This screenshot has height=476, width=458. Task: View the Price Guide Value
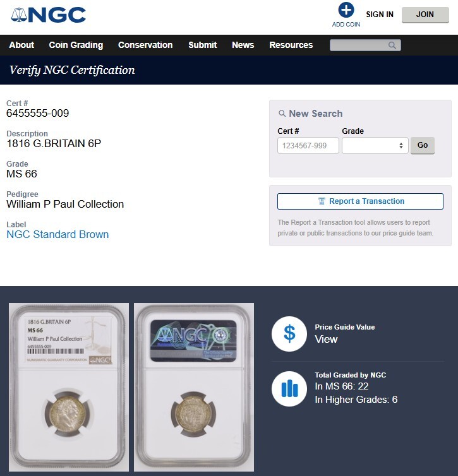coord(326,339)
